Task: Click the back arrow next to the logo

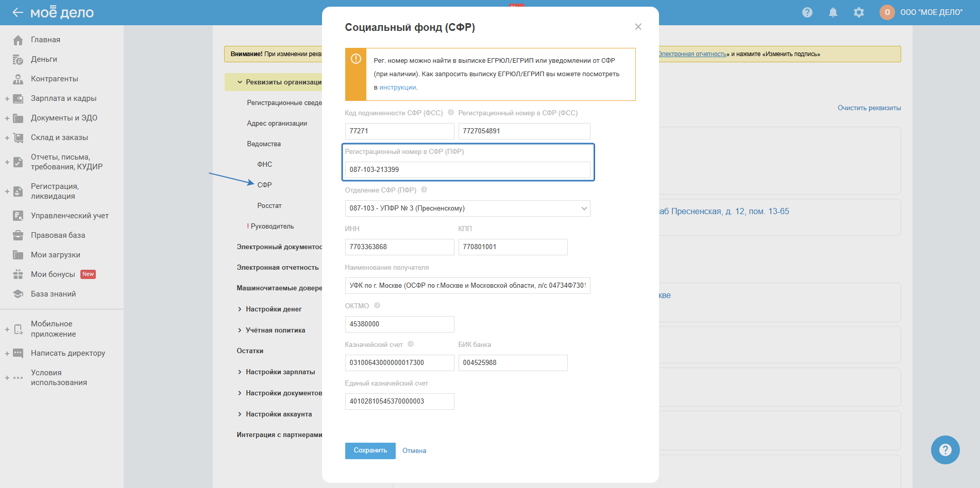Action: point(18,12)
